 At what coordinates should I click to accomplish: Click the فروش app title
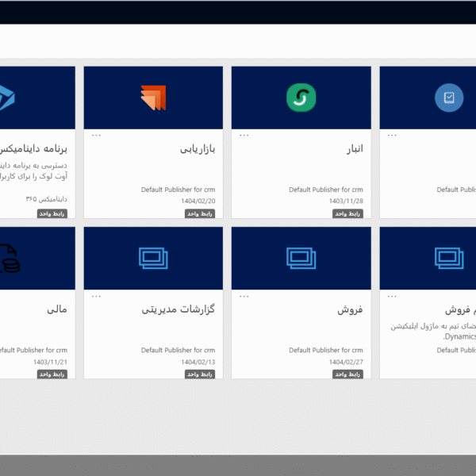[350, 310]
